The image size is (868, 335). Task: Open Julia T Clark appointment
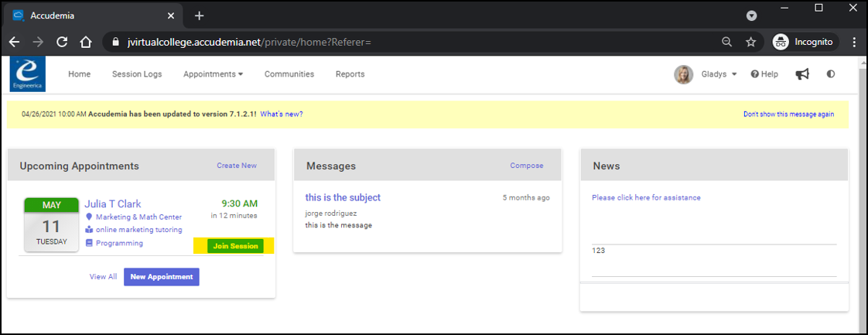[x=113, y=203]
